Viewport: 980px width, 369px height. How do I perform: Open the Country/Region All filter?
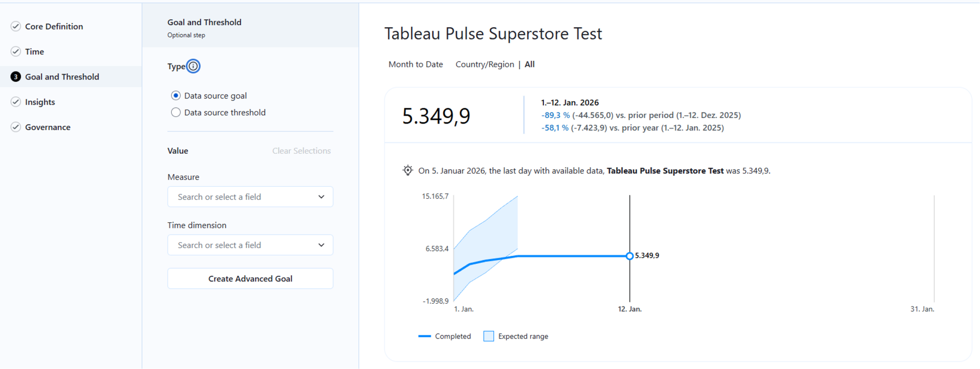[x=529, y=64]
